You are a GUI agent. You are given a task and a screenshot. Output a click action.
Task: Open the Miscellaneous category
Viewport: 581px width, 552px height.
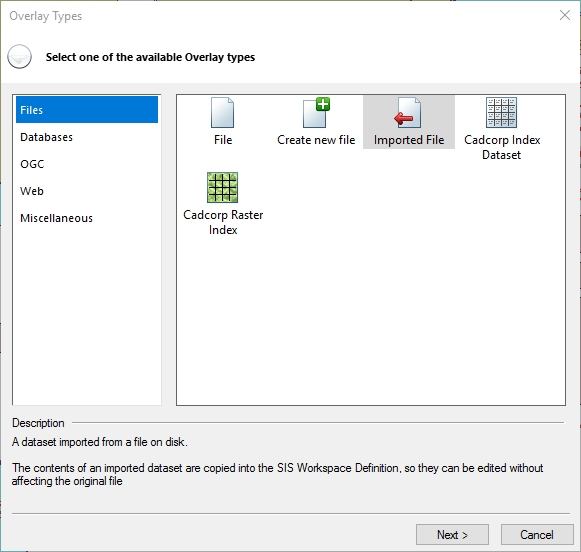[x=87, y=218]
